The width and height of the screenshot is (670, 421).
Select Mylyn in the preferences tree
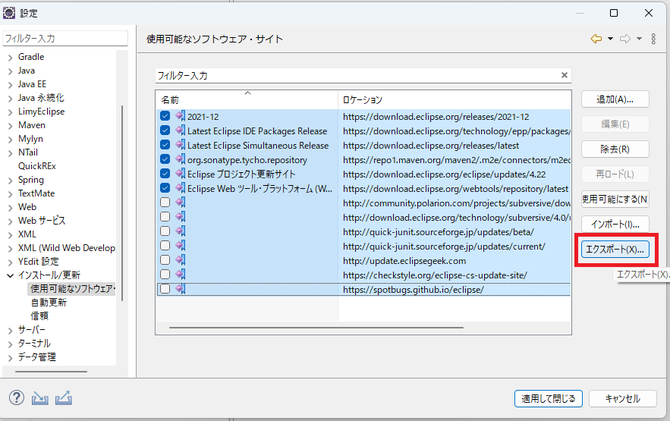[x=30, y=139]
